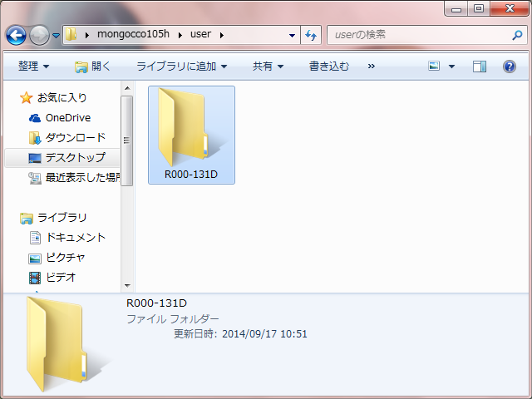Open the 共有 dropdown menu
Screen dimensions: 532x399
(268, 66)
